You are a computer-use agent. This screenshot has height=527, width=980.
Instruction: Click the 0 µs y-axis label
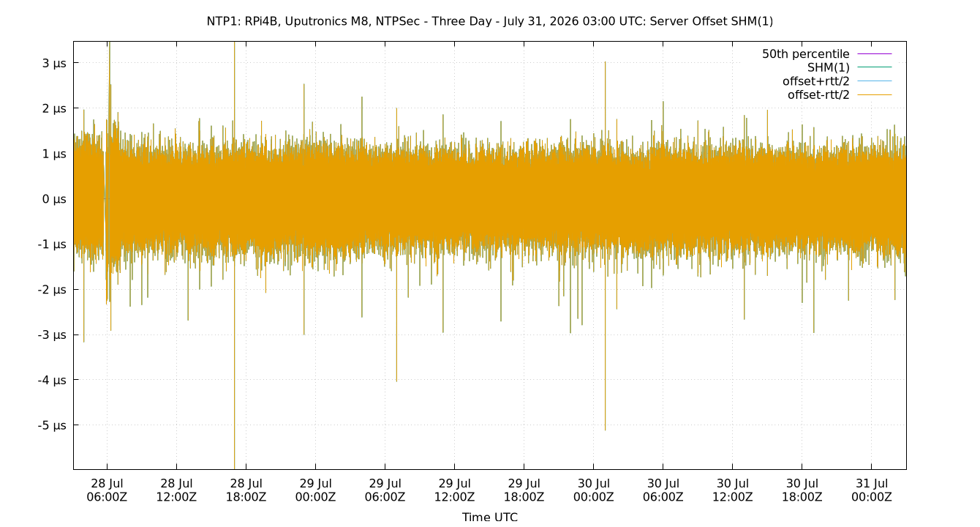pos(55,199)
